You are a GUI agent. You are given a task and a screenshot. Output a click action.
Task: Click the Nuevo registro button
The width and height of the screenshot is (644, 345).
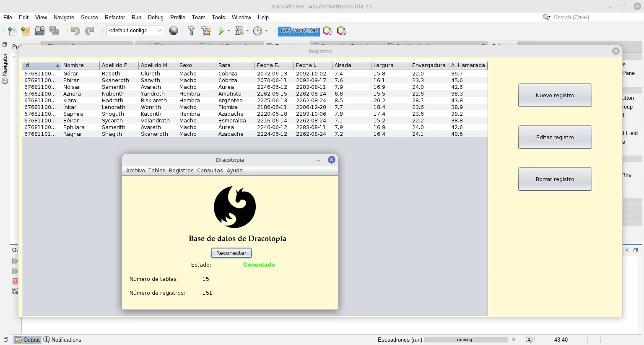point(555,95)
